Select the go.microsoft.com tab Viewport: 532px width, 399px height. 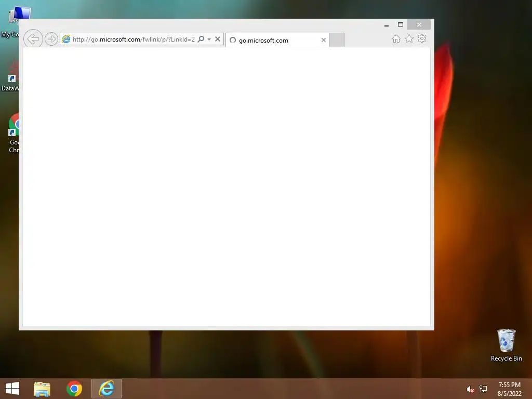[x=277, y=40]
